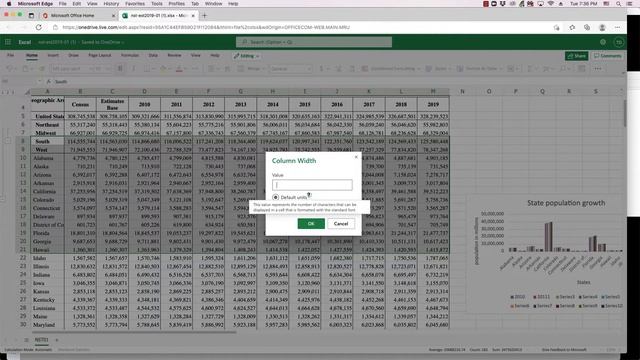
Task: Switch to the Formulas ribbon tab
Action: pos(130,55)
